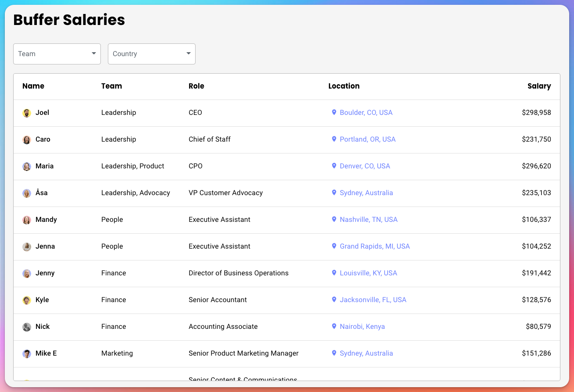
Task: Click the map pin beside Louisville, KY
Action: click(334, 273)
